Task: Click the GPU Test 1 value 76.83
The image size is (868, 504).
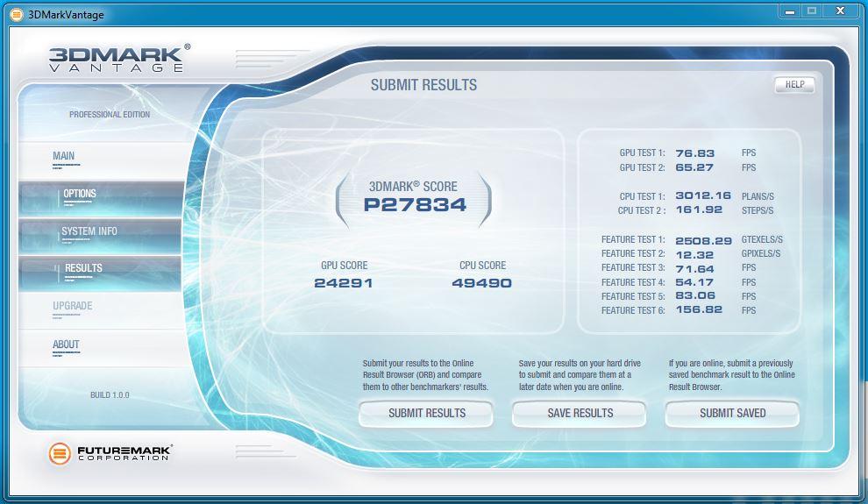Action: [694, 153]
